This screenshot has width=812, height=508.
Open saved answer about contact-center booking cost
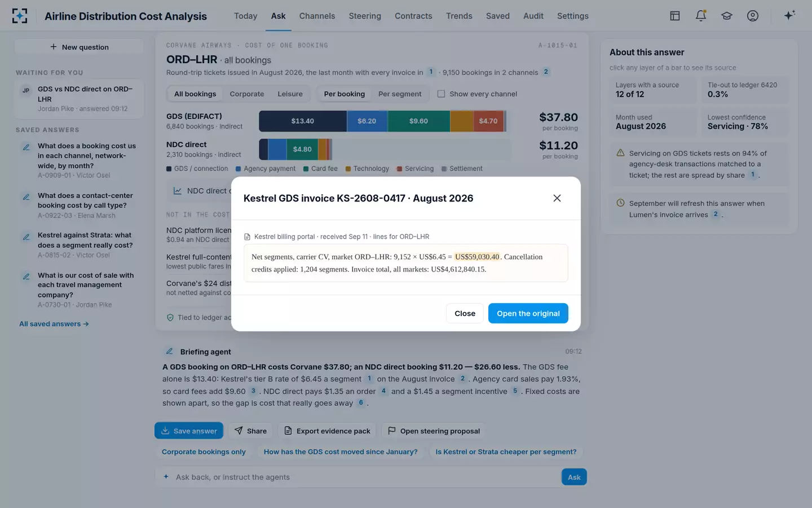tap(79, 205)
